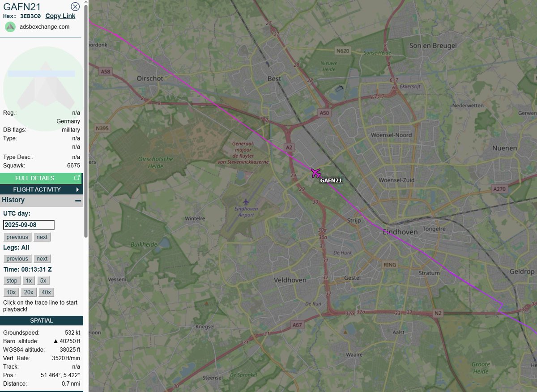Click the Time 08:13:31 Z label
This screenshot has height=392, width=537.
pyautogui.click(x=27, y=270)
